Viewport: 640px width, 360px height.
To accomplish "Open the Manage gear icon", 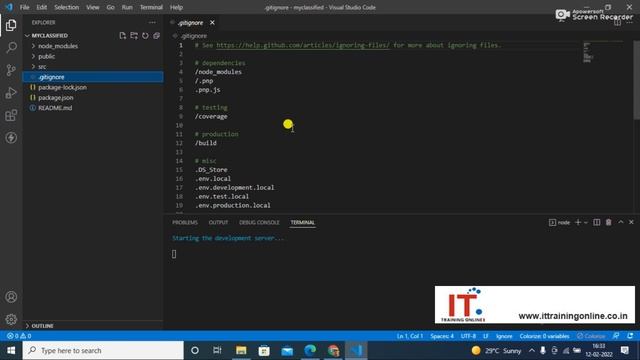I will point(11,319).
